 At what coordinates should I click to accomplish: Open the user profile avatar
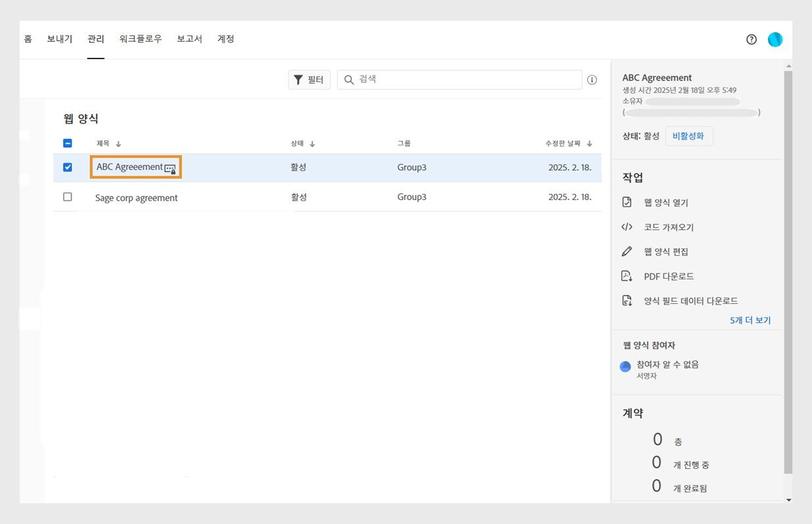coord(775,39)
